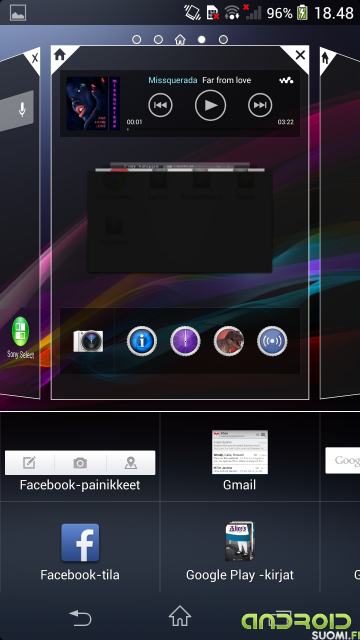Tap the Android back navigation button
Image resolution: width=360 pixels, height=640 pixels.
(x=80, y=617)
